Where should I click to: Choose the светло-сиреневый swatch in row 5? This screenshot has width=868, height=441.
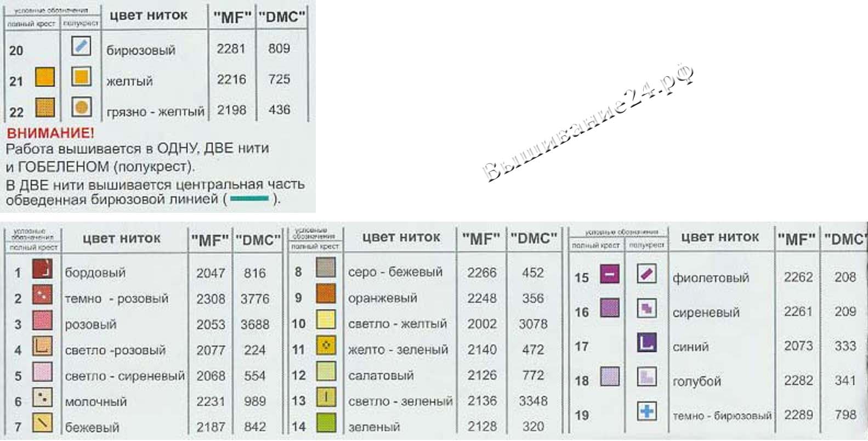click(42, 372)
